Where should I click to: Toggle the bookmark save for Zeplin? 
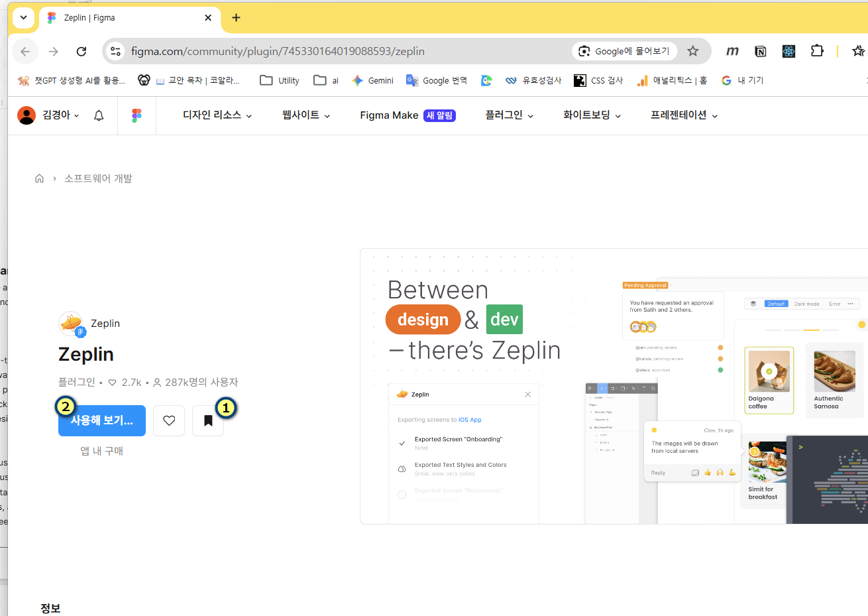(208, 420)
